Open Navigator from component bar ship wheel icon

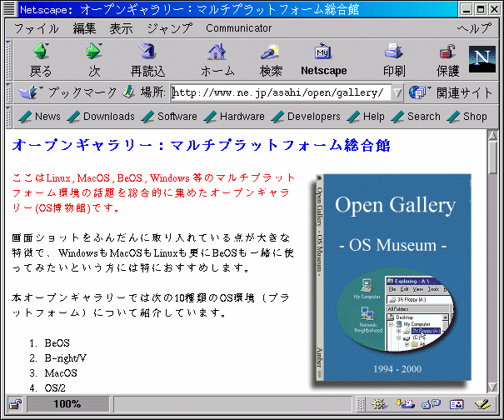tap(379, 404)
